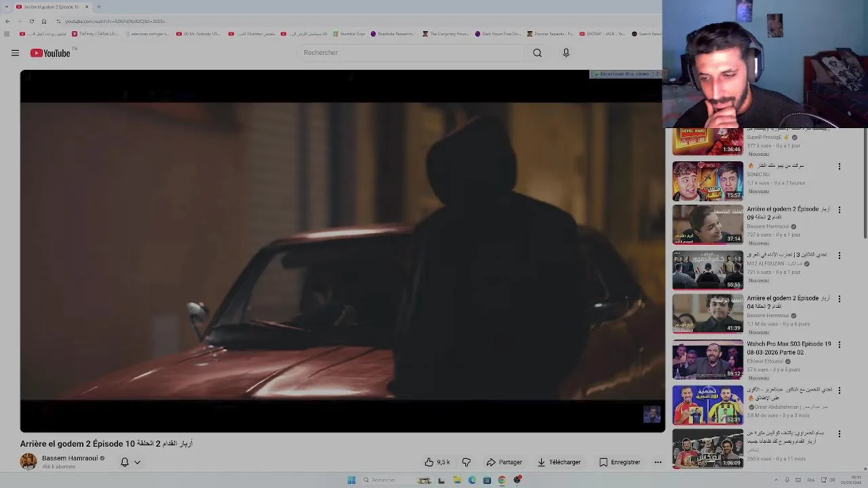This screenshot has height=488, width=868.
Task: Open options menu for Épisode 09 video
Action: tap(839, 209)
